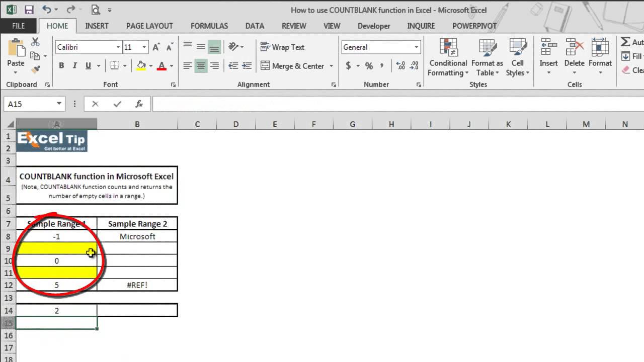Increase the cell indent

coord(247,65)
